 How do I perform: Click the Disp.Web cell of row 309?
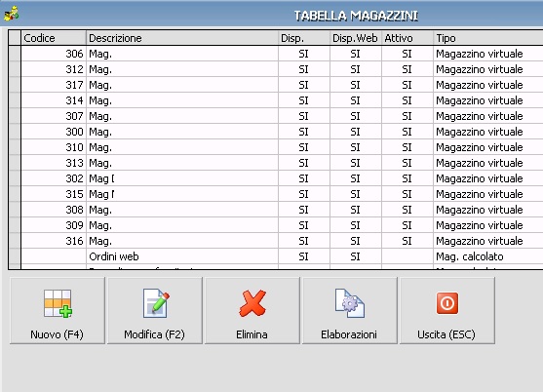point(356,225)
